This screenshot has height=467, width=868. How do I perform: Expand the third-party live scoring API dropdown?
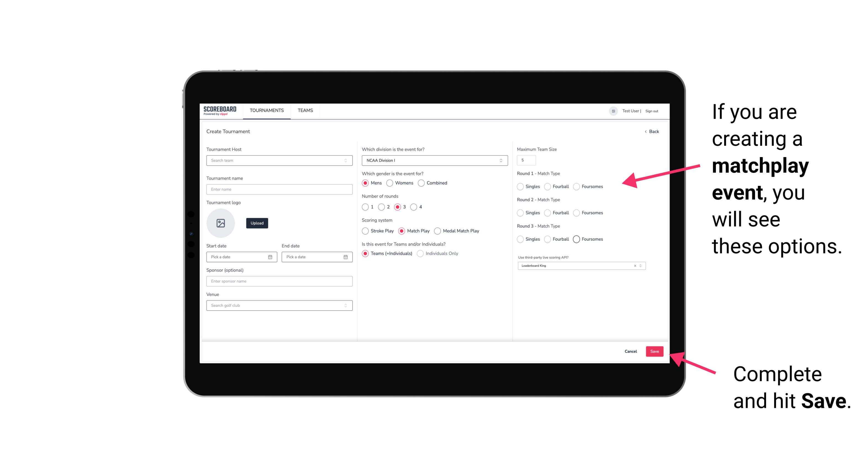coord(640,265)
